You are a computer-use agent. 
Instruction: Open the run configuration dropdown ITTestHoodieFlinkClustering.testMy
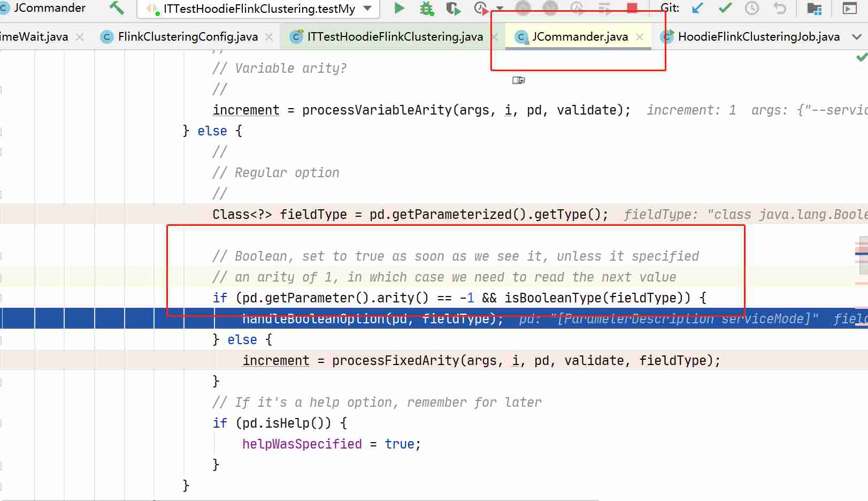(x=259, y=9)
